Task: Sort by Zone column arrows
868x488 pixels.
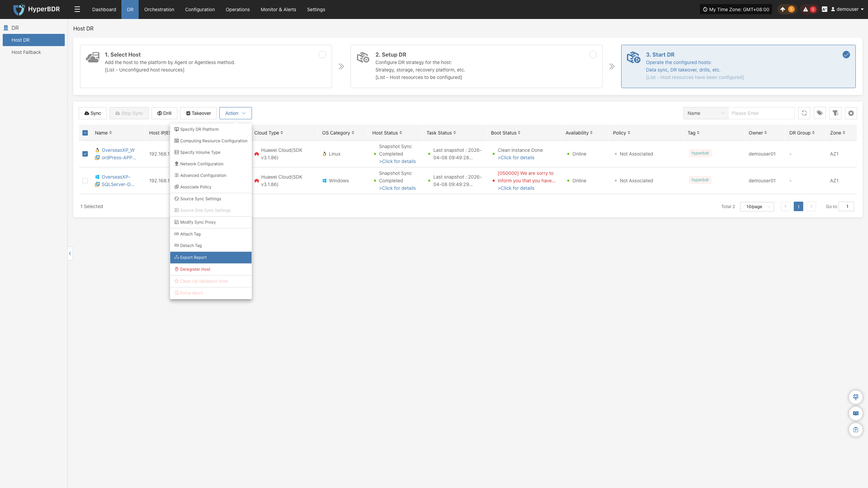Action: pyautogui.click(x=844, y=133)
